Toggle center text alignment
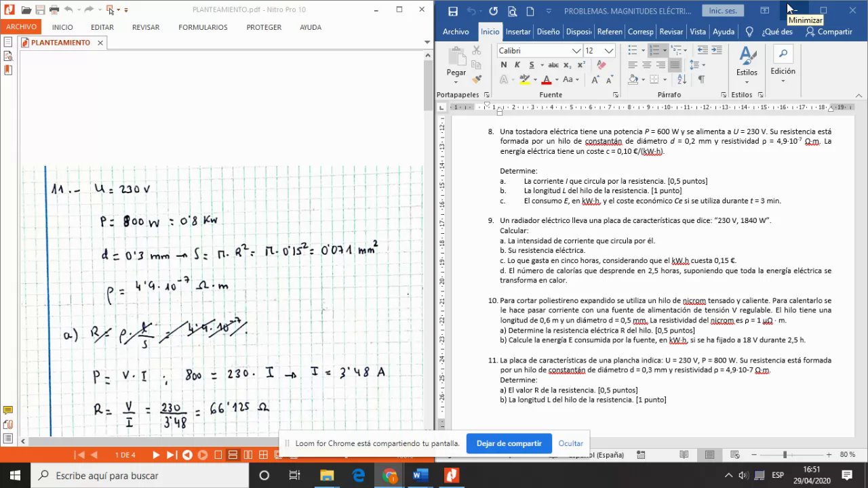 click(x=646, y=65)
